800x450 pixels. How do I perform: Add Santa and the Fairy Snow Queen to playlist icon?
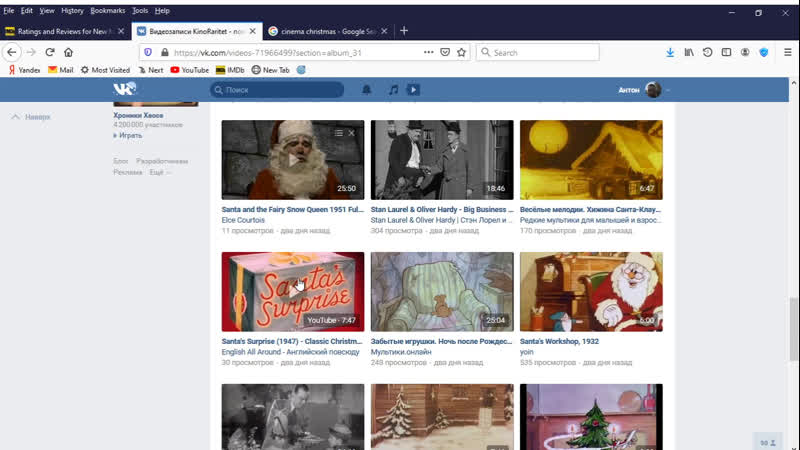[x=339, y=133]
